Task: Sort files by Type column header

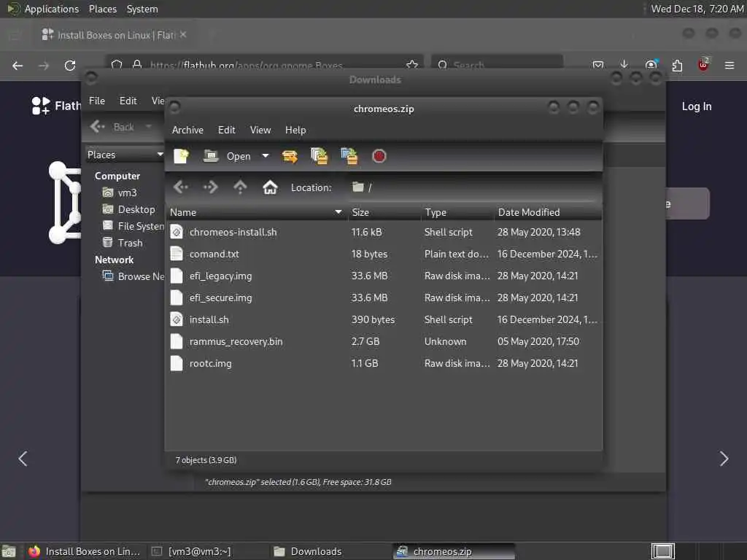Action: (457, 212)
